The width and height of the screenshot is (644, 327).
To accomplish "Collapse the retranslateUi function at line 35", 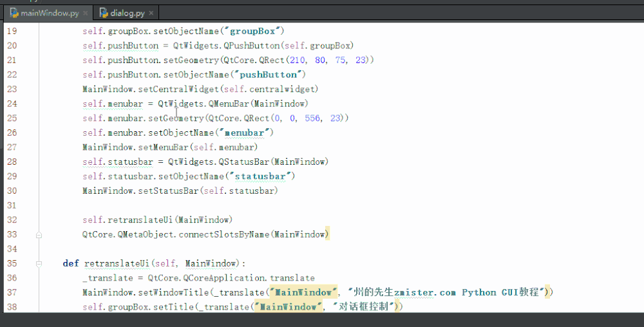I will tap(39, 264).
